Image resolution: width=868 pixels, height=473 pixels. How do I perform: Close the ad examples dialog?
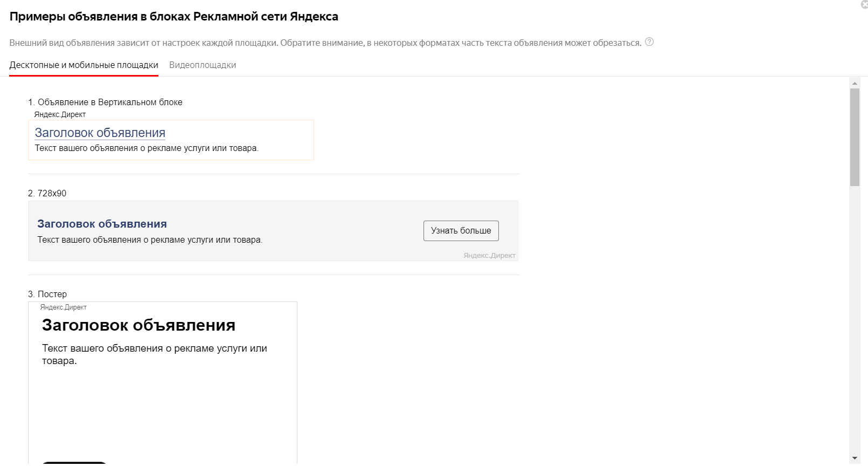864,4
